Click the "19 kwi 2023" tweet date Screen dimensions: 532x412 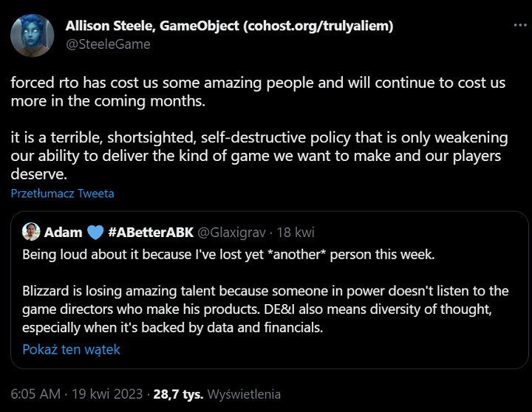click(x=107, y=394)
